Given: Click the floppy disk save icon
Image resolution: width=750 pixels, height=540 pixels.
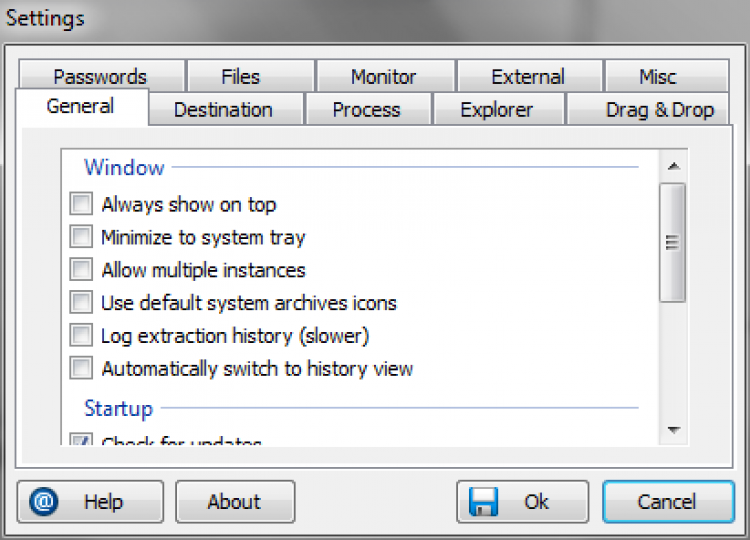Looking at the screenshot, I should point(485,501).
